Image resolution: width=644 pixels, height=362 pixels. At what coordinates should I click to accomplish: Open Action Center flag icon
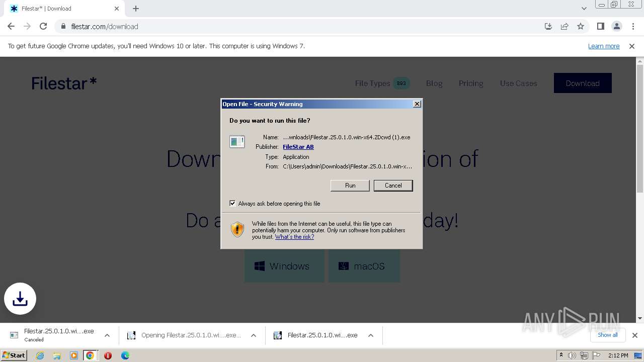pyautogui.click(x=596, y=355)
